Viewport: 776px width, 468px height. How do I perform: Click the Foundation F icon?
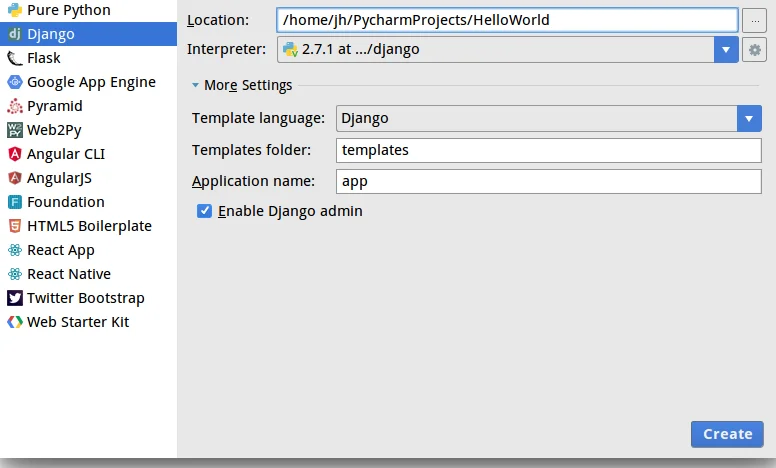(15, 202)
